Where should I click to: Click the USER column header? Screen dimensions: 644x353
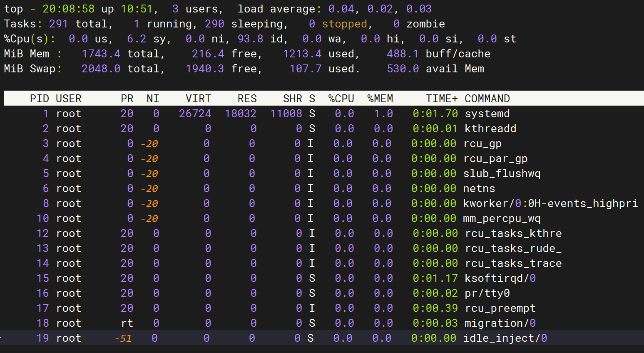coord(69,99)
